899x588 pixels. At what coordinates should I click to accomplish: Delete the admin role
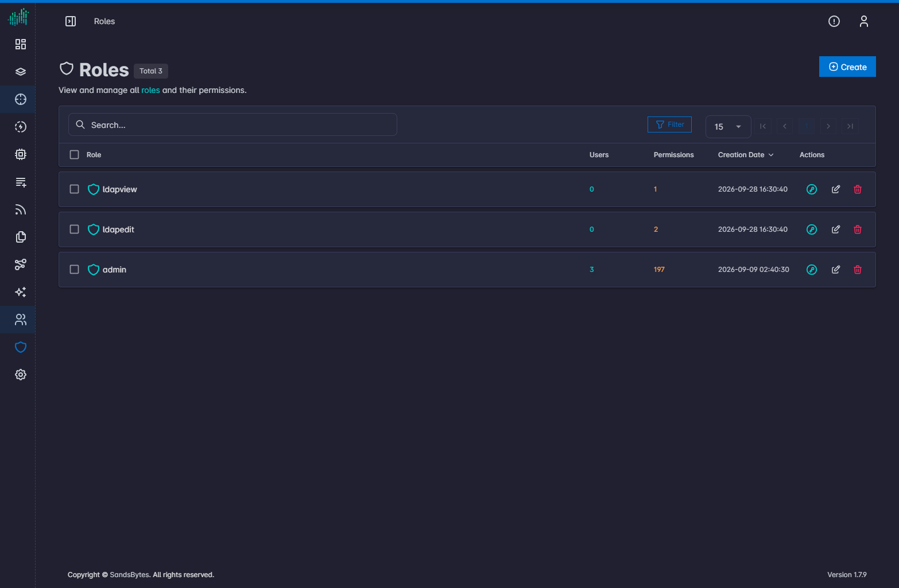click(858, 270)
